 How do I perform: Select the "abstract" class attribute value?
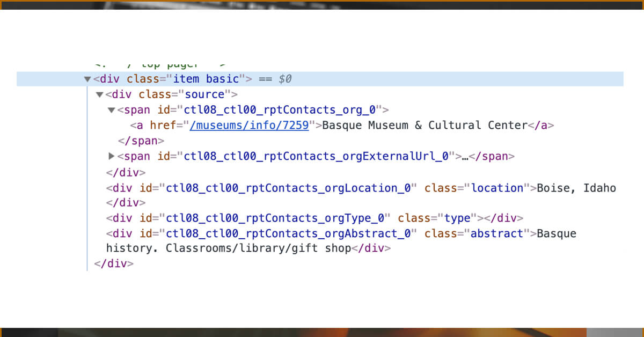pyautogui.click(x=497, y=233)
